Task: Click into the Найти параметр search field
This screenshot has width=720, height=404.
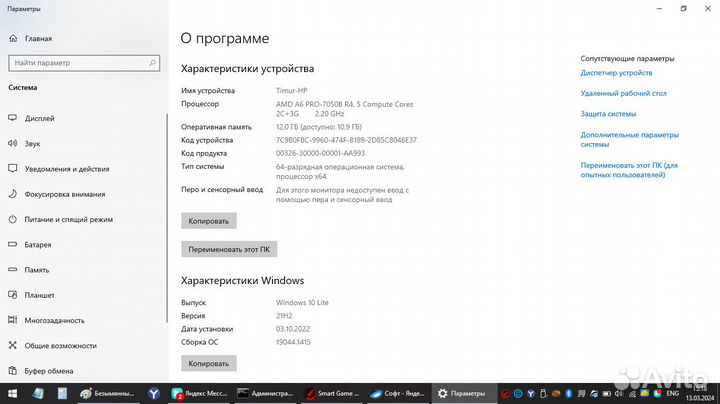Action: click(84, 63)
